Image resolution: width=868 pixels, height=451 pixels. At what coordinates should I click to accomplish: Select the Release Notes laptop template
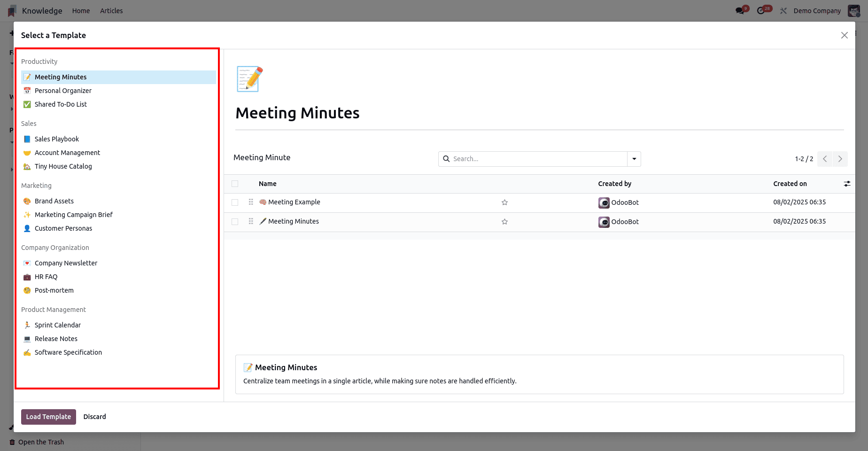[x=56, y=338]
